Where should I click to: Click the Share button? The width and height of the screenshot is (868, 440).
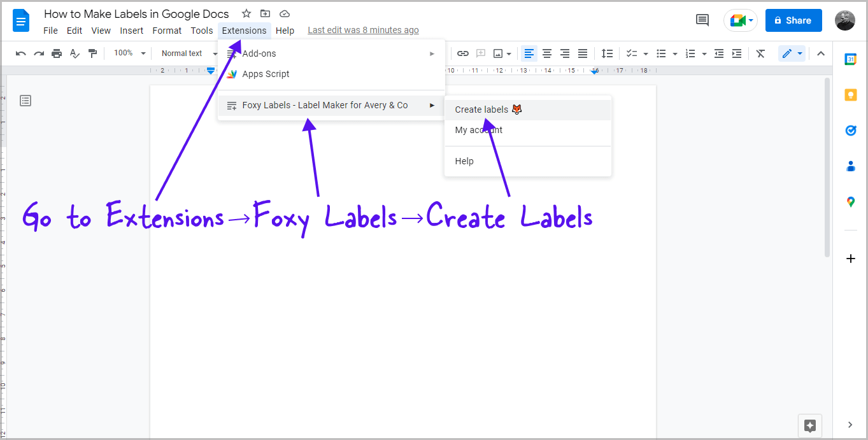[x=793, y=20]
